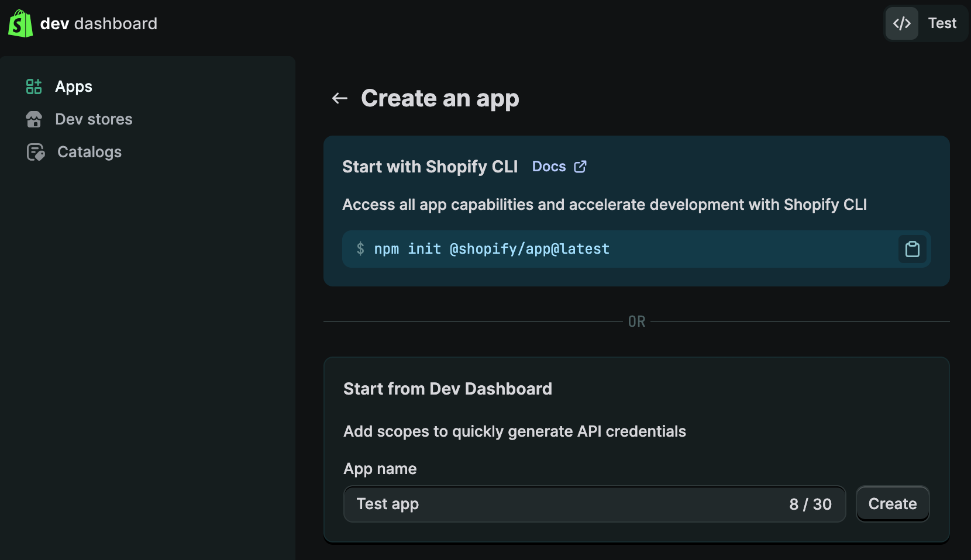Copy the npm init command
Viewport: 971px width, 560px height.
pos(913,249)
